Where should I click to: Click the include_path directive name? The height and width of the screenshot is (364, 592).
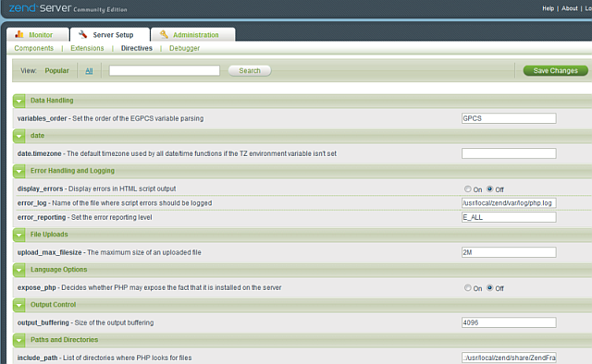(x=37, y=358)
